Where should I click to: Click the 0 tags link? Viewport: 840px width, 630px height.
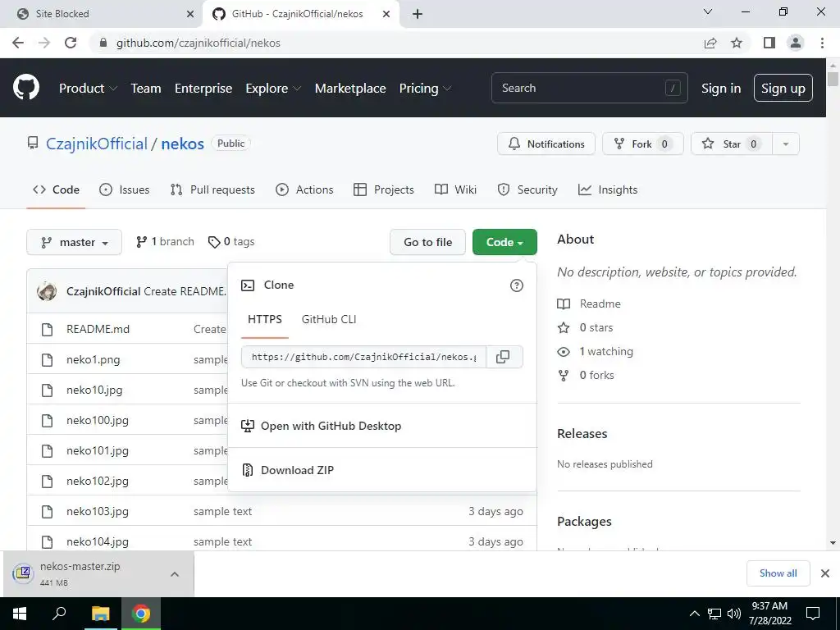point(231,242)
